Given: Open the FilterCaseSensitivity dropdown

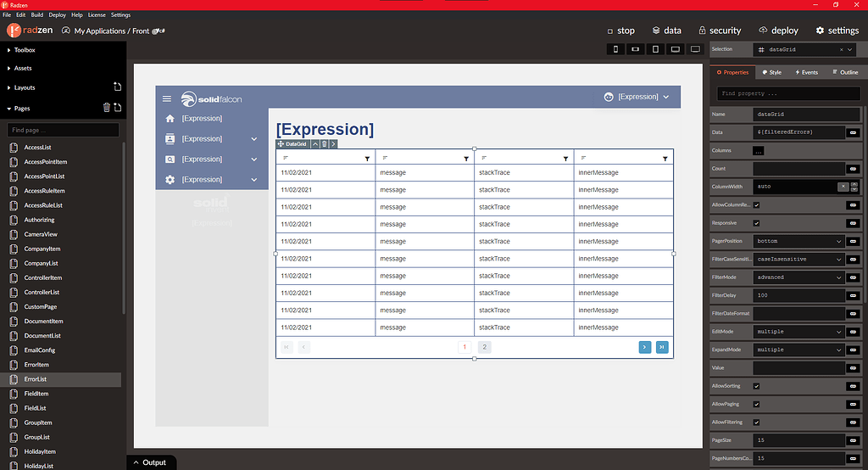Looking at the screenshot, I should pyautogui.click(x=798, y=260).
